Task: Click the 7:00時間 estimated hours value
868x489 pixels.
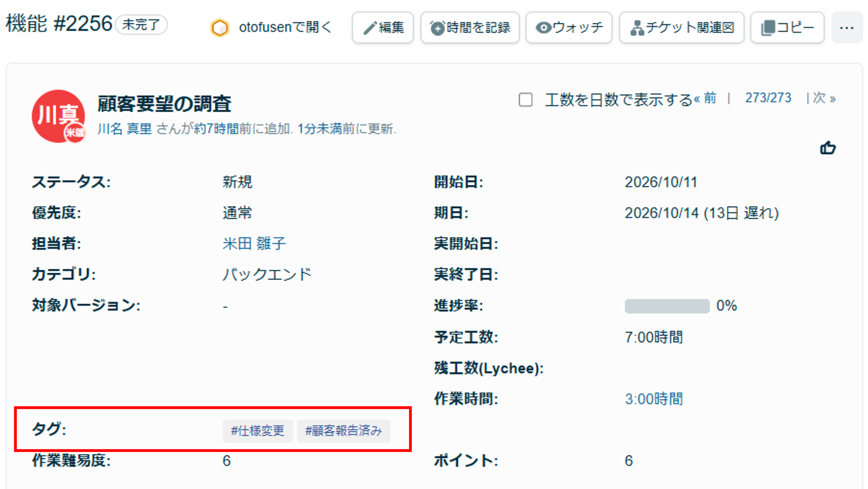Action: pyautogui.click(x=654, y=337)
